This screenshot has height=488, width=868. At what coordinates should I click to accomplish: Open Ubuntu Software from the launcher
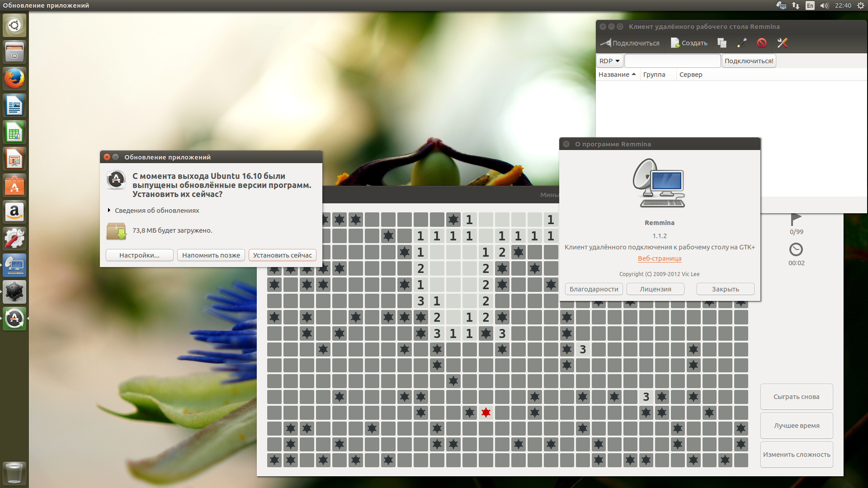[x=14, y=185]
